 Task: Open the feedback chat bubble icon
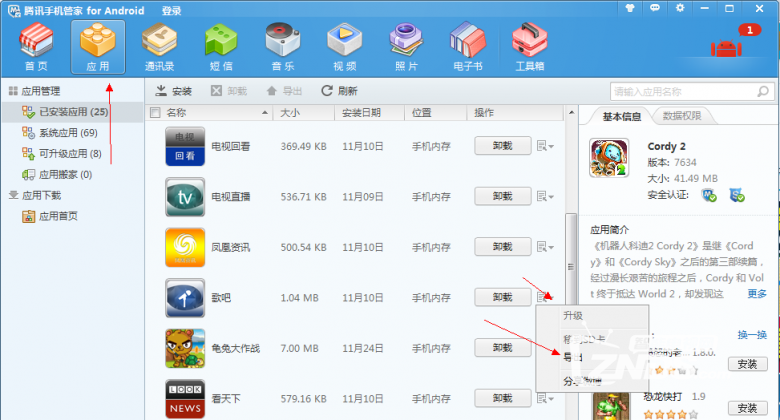click(x=655, y=8)
